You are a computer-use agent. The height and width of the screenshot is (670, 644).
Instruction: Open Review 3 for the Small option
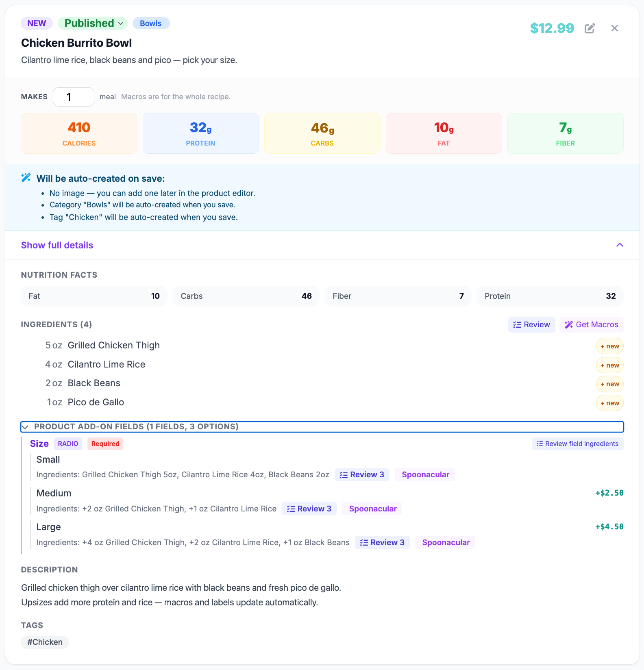click(362, 474)
